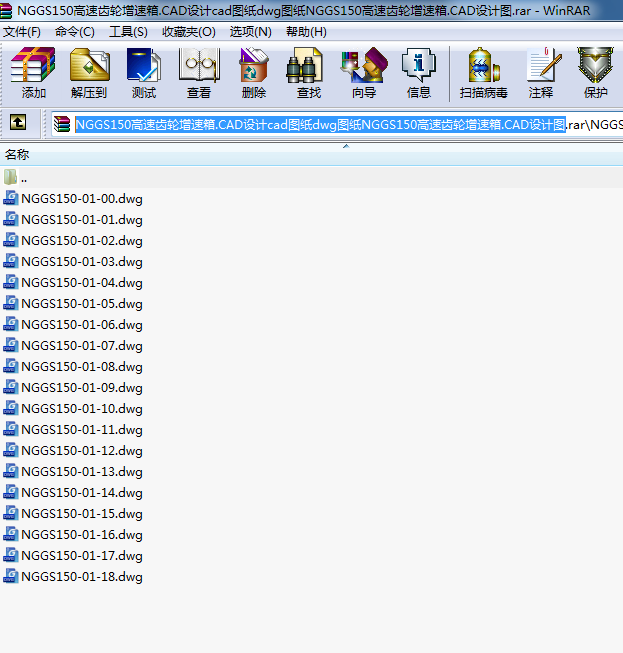Click the Protect (保护) toolbar icon
Screen dimensions: 623x653
coord(595,73)
